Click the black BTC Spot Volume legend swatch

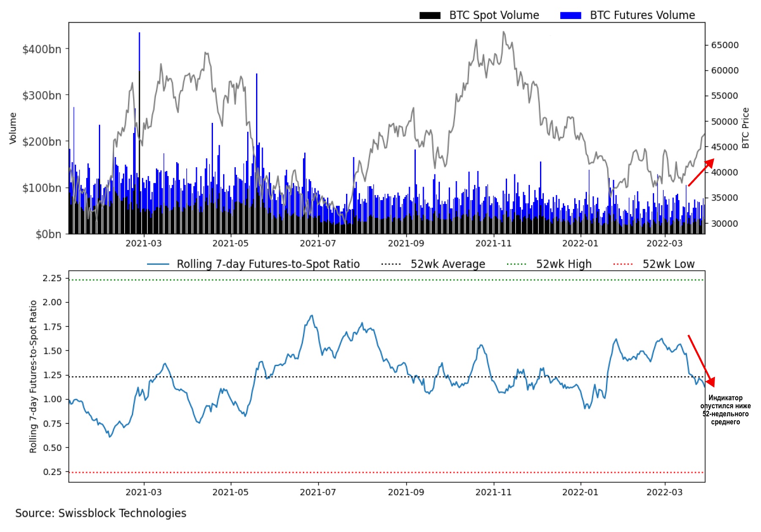[430, 16]
